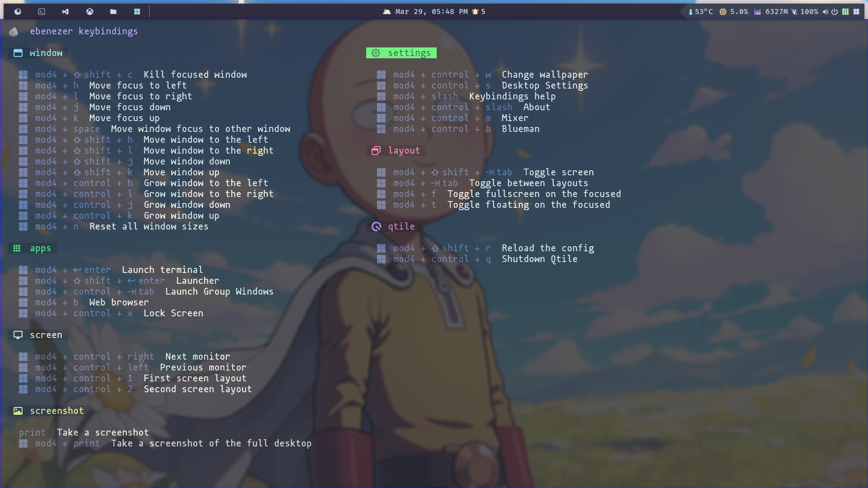The image size is (868, 488).
Task: Select the green grid group icon
Action: point(137,12)
